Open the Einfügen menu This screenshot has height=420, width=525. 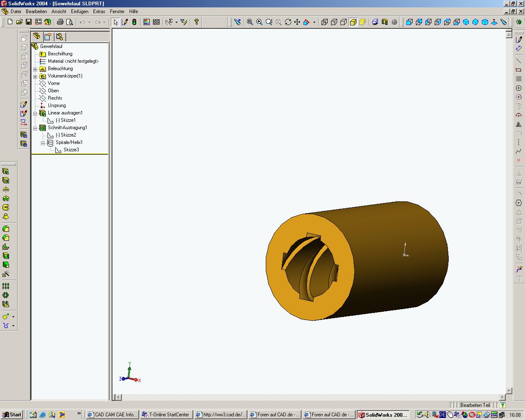click(x=79, y=11)
